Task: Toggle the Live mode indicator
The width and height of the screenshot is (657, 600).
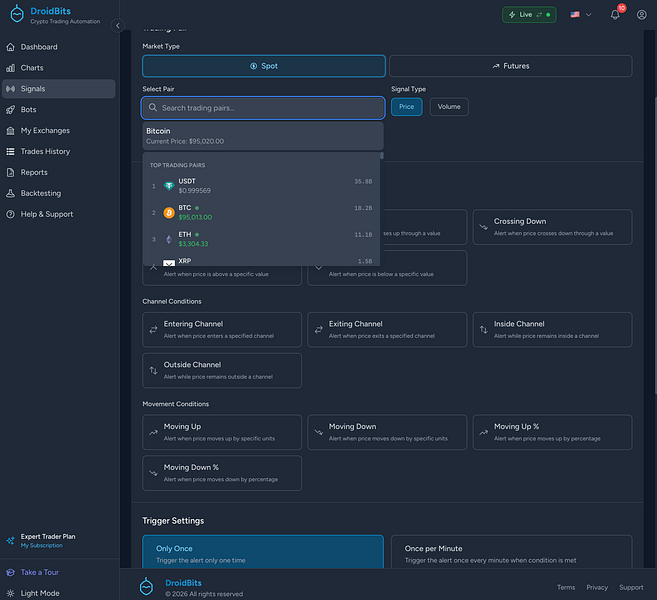Action: click(529, 15)
